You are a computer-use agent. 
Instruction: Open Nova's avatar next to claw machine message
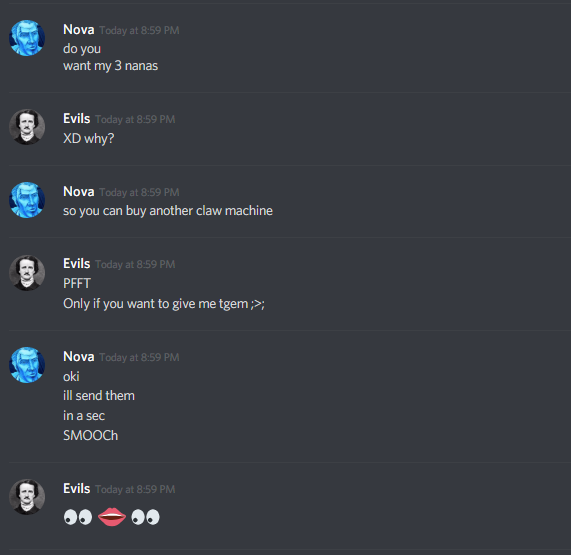pos(27,200)
